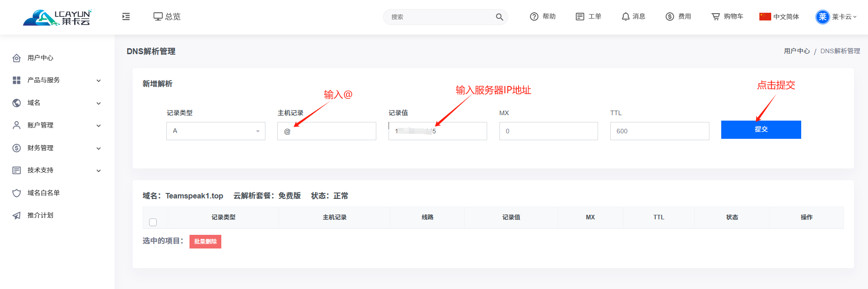Click the home icon beside 用户中心
The height and width of the screenshot is (289, 868).
click(17, 58)
